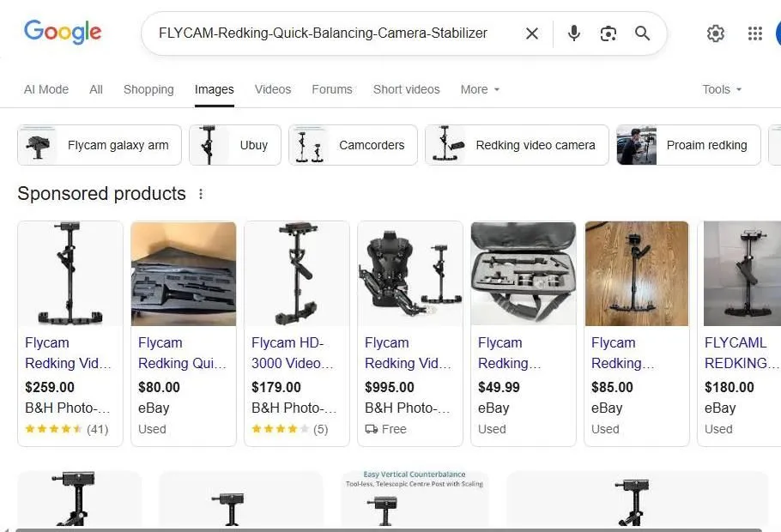Open the $995.00 vest and arm image
The image size is (781, 532).
coord(410,274)
